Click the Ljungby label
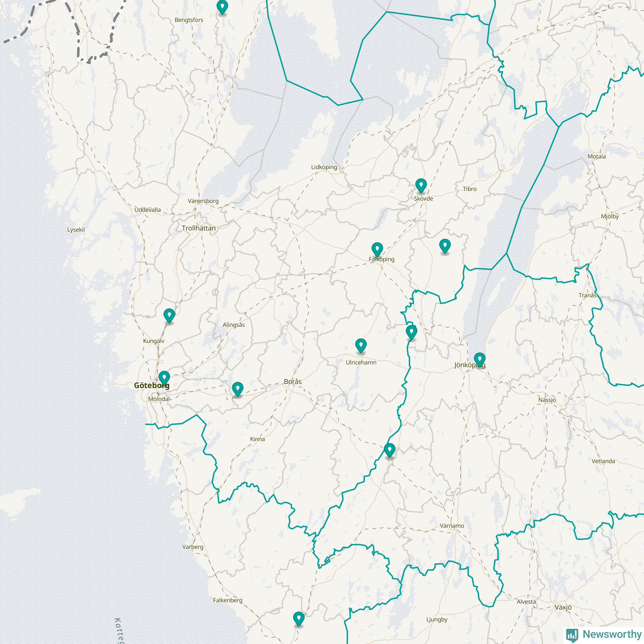644x644 pixels. pyautogui.click(x=437, y=619)
